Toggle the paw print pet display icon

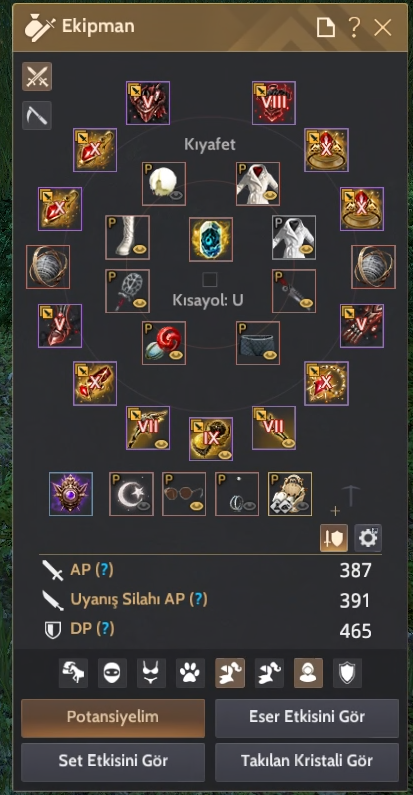point(191,673)
